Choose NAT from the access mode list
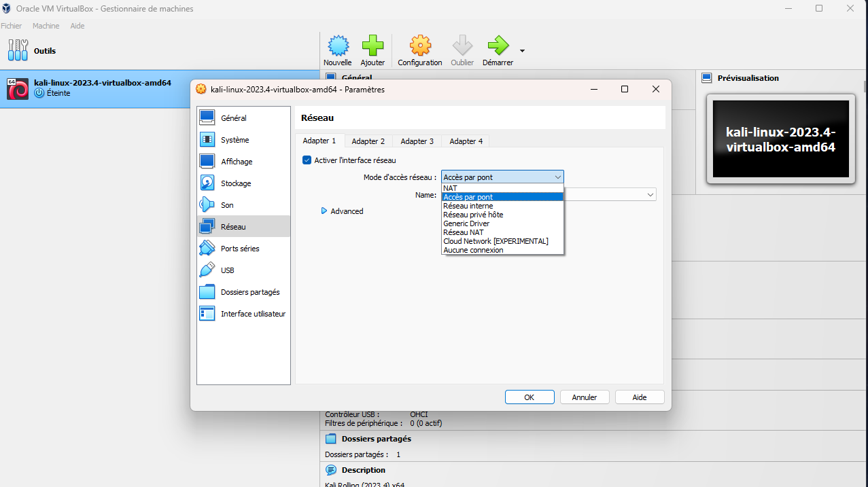868x487 pixels. [x=450, y=188]
